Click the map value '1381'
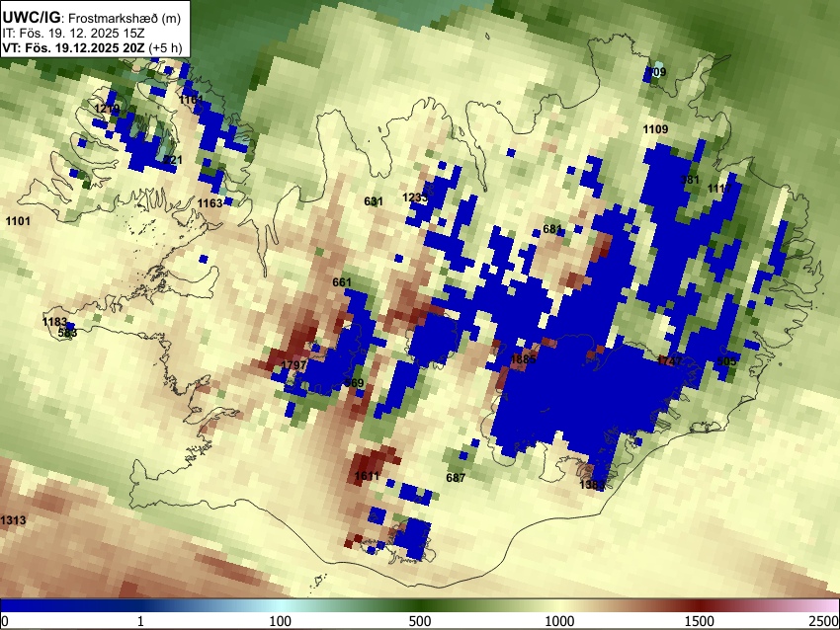840x630 pixels. point(592,485)
